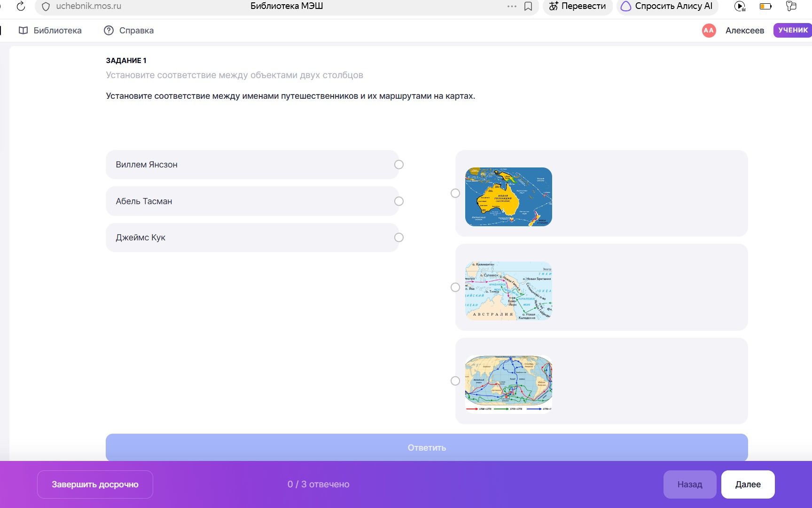Open the yellow Australia map thumbnail
Image resolution: width=812 pixels, height=508 pixels.
tap(508, 197)
